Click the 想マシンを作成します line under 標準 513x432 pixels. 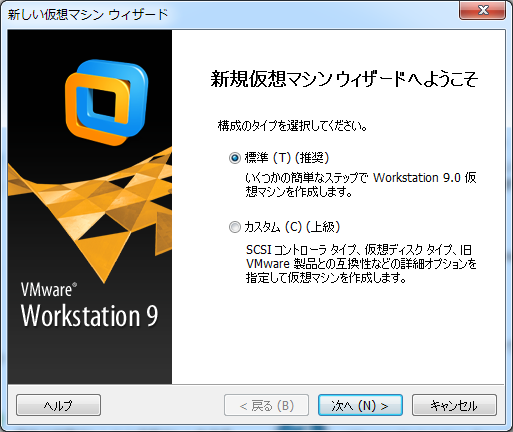tap(299, 192)
